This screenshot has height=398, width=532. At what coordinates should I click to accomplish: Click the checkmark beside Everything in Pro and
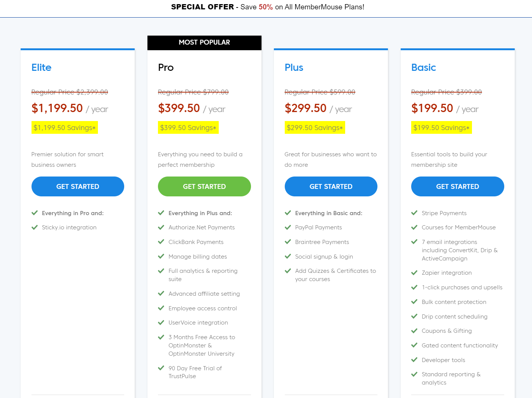[35, 213]
